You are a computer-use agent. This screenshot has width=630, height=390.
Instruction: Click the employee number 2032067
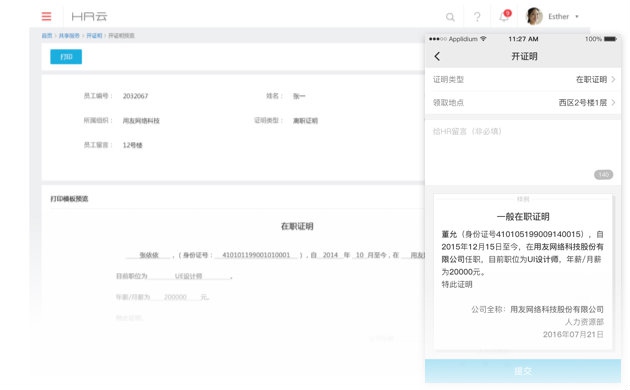[135, 96]
